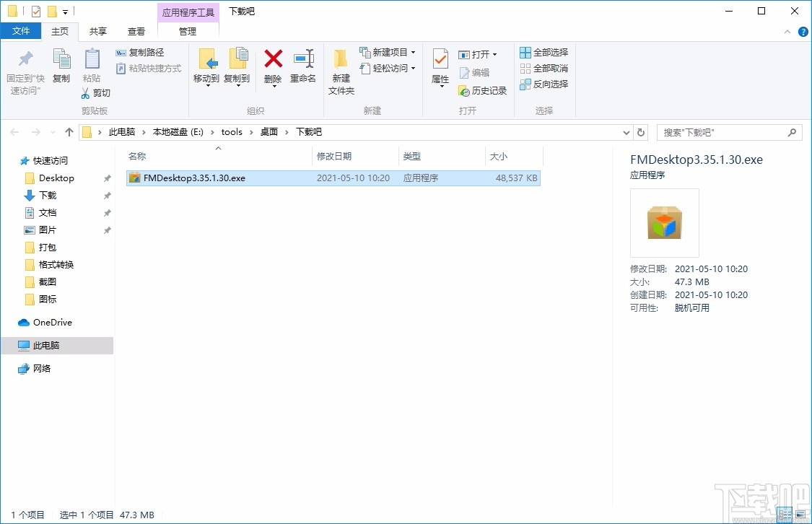Click the 复制路径 icon in ribbon
This screenshot has width=812, height=524.
point(120,52)
